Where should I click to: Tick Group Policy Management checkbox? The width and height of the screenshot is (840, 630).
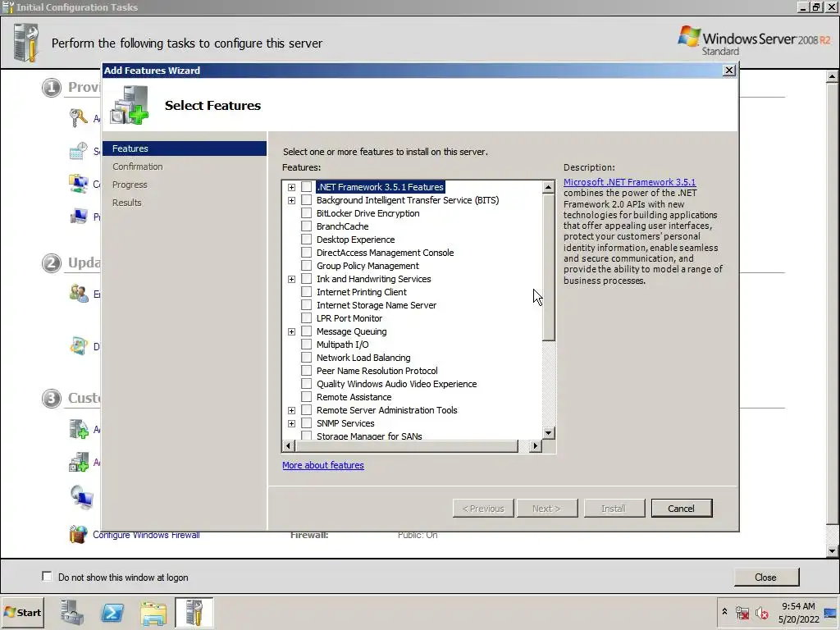[x=307, y=265]
